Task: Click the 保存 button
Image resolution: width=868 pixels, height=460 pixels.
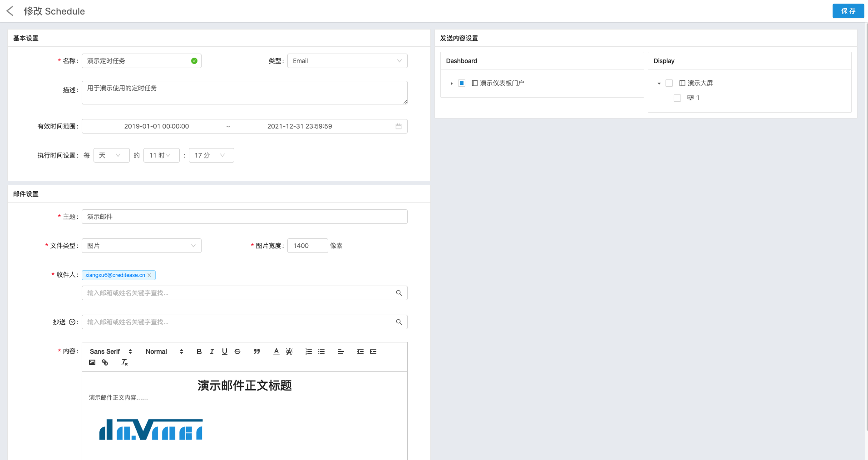Action: (x=848, y=11)
